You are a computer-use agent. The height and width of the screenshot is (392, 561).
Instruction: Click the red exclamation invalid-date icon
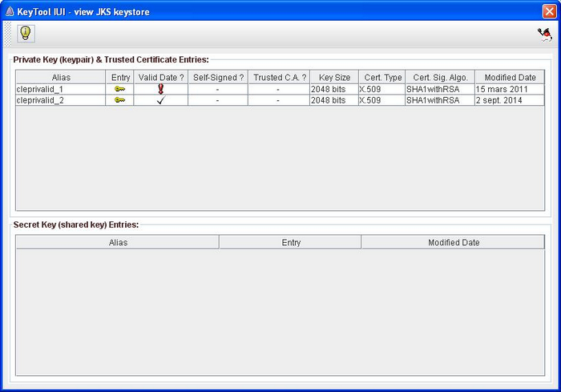(161, 89)
